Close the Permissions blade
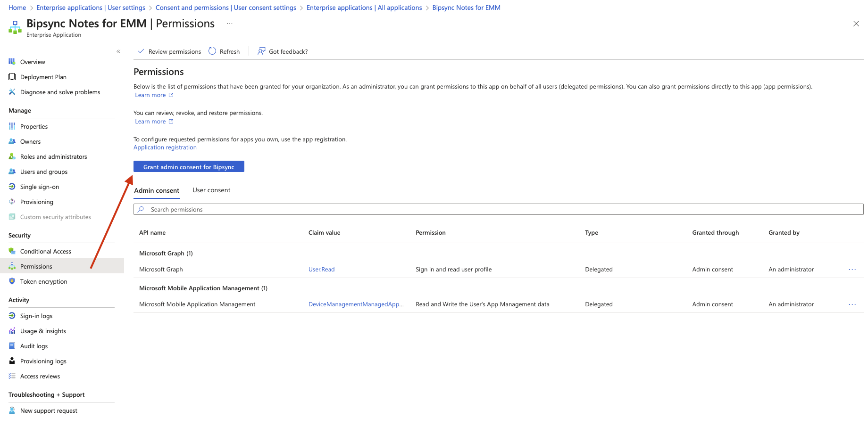Screen dimensions: 868x426 click(856, 24)
